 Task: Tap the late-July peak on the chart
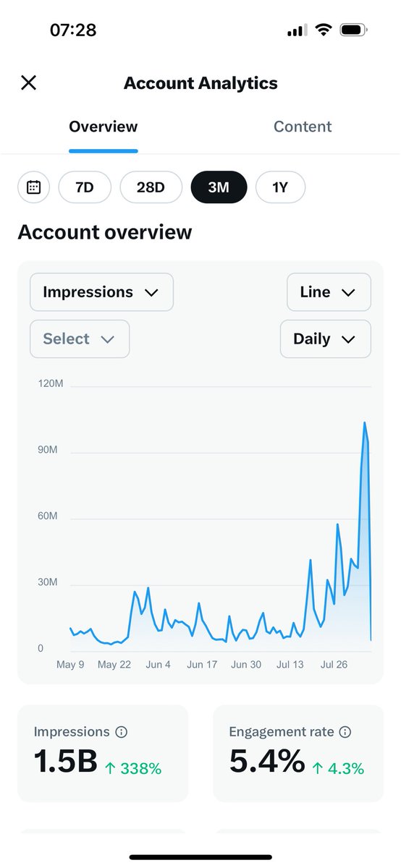[365, 423]
